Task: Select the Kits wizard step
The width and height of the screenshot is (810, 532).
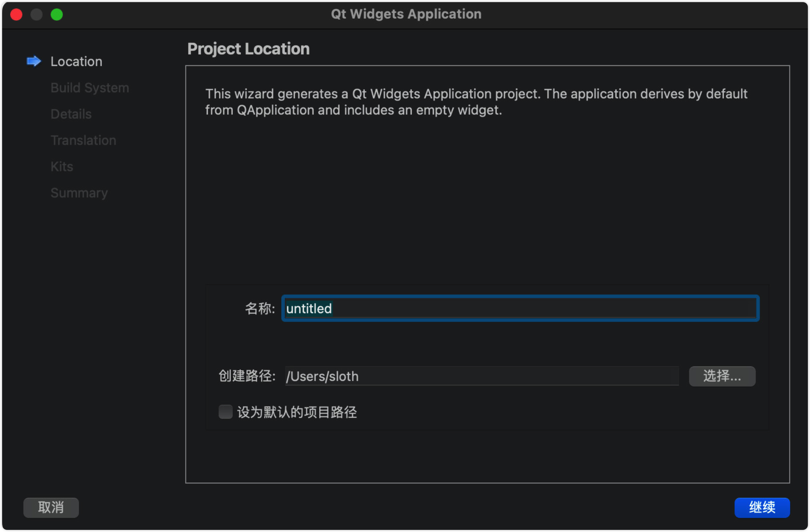Action: 62,166
